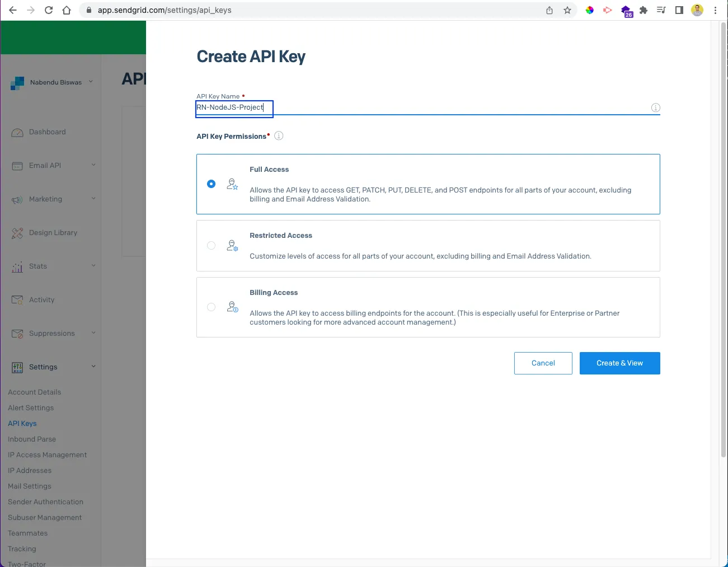
Task: Click the browser forward arrow
Action: (31, 10)
